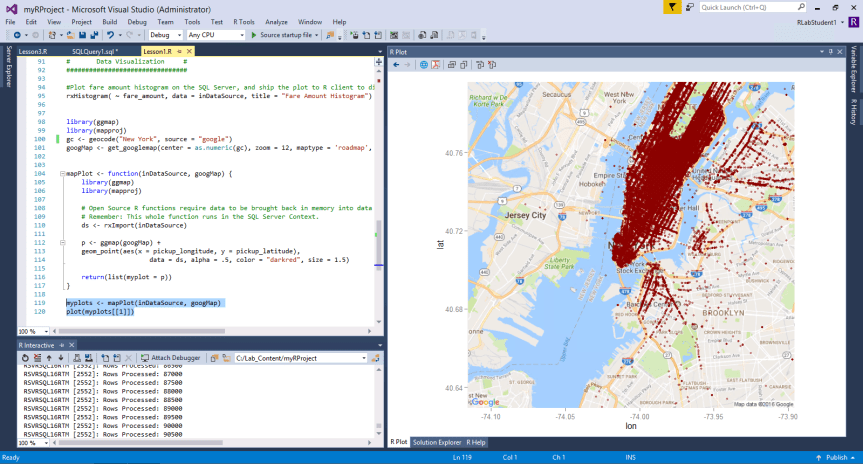Viewport: 863px width, 464px height.
Task: Clear R Interactive window icon
Action: point(37,358)
